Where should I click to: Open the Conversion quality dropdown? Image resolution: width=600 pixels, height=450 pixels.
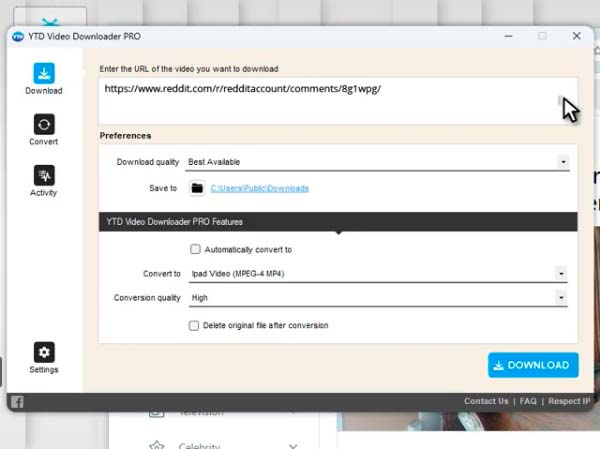coord(561,298)
